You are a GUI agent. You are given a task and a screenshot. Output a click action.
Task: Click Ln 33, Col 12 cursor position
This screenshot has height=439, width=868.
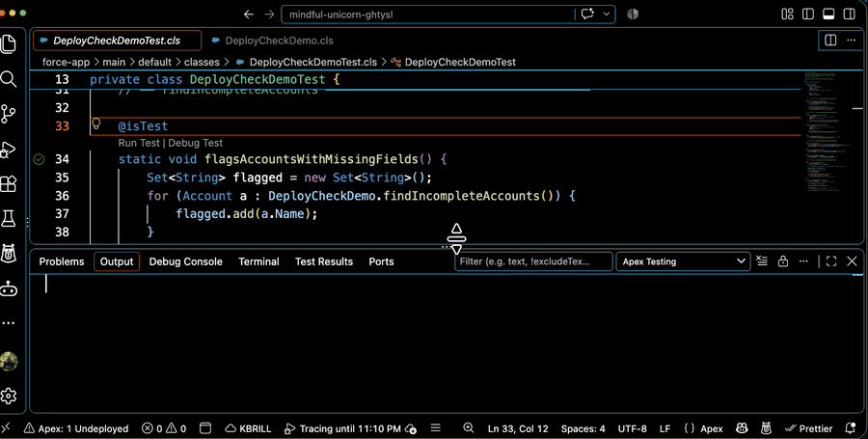click(x=518, y=428)
